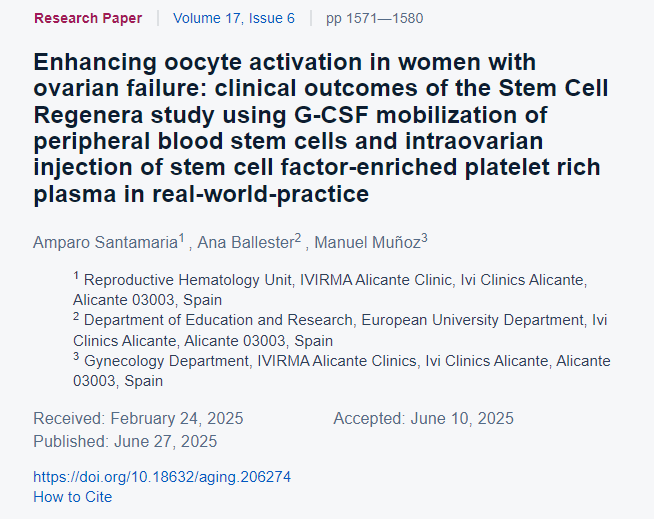Click the Accepted June 10, 2025 date
The height and width of the screenshot is (519, 654).
point(423,418)
